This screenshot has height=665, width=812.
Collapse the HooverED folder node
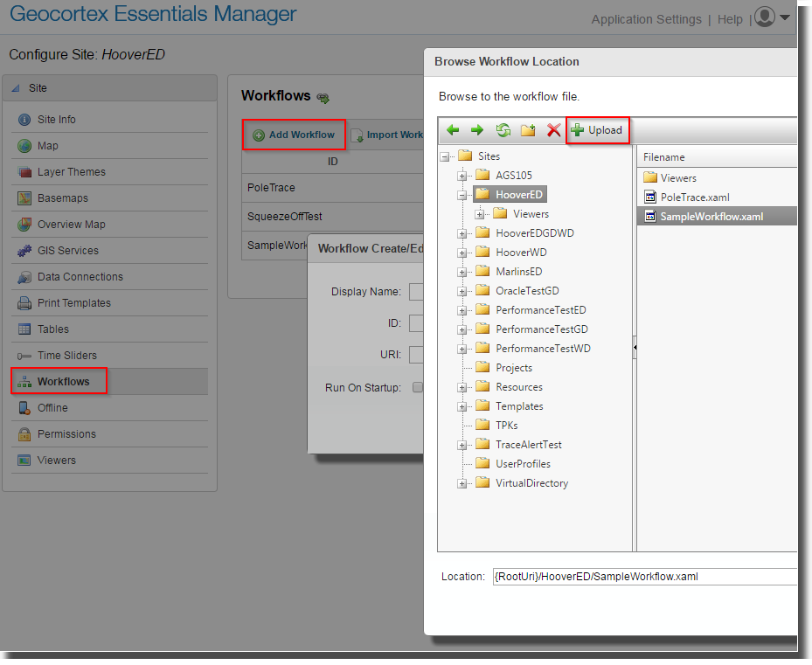pos(463,194)
